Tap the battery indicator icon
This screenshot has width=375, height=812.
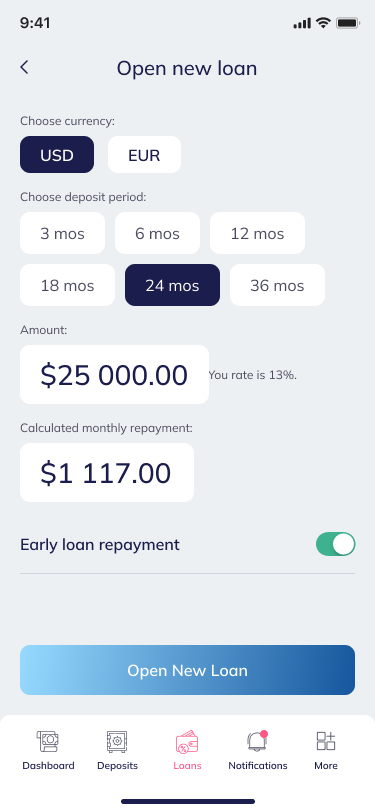(348, 23)
